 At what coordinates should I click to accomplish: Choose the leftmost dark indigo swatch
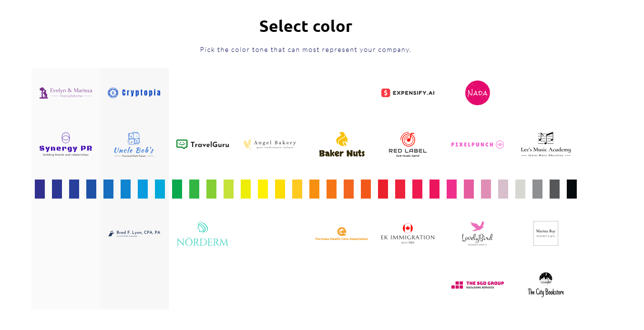coord(40,189)
